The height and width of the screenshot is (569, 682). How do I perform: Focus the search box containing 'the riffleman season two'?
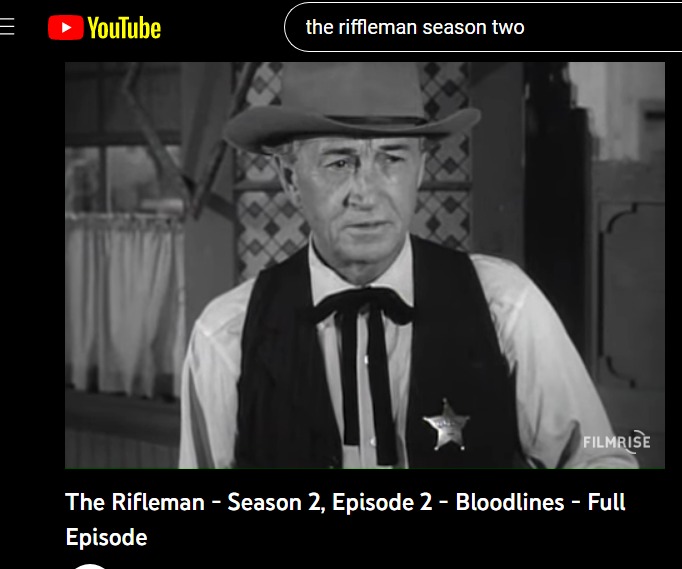coord(483,27)
